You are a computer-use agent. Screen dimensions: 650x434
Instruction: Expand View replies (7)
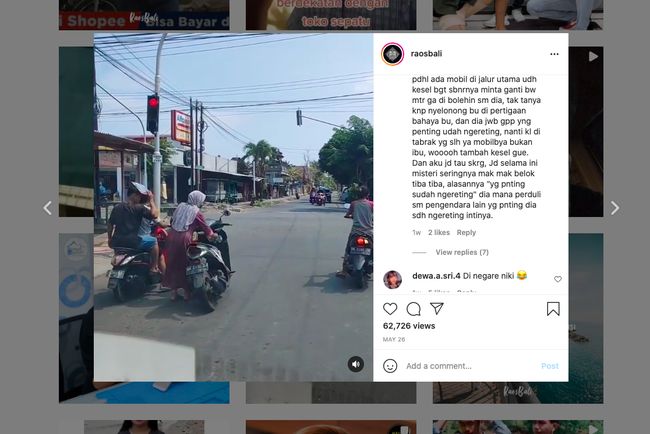click(462, 252)
